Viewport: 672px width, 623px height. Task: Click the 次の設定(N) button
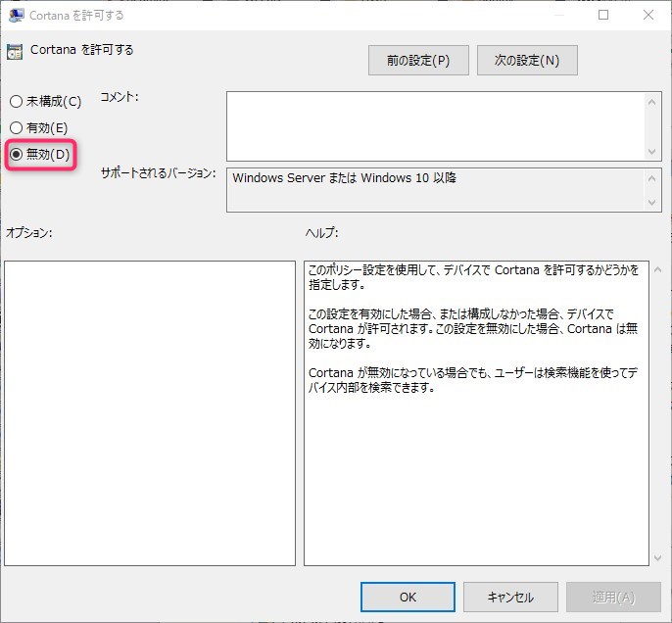(x=527, y=61)
